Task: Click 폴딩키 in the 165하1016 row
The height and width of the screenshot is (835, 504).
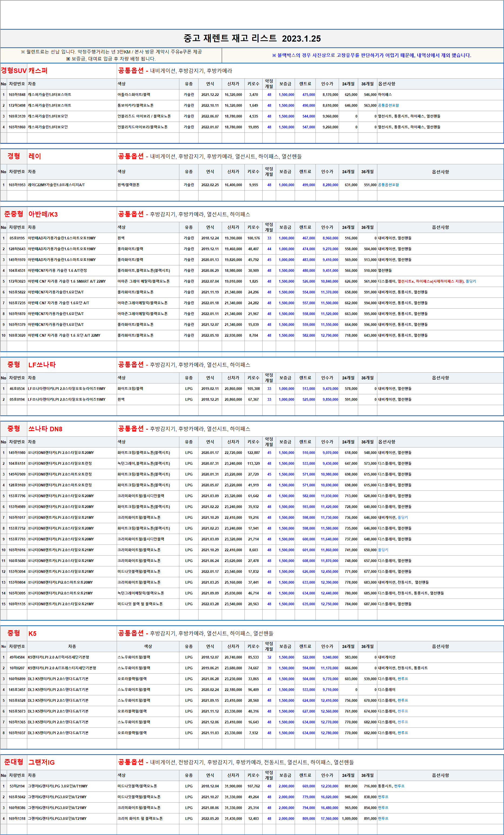Action: point(383,550)
